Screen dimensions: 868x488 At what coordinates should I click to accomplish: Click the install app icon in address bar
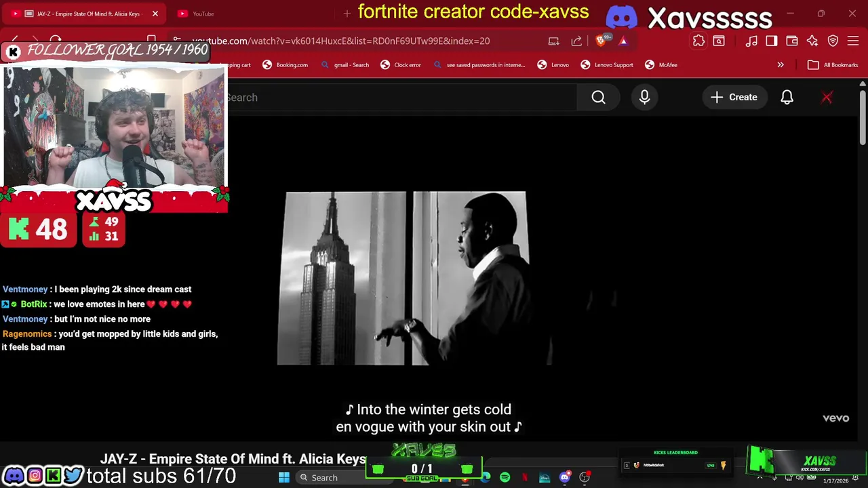(554, 41)
